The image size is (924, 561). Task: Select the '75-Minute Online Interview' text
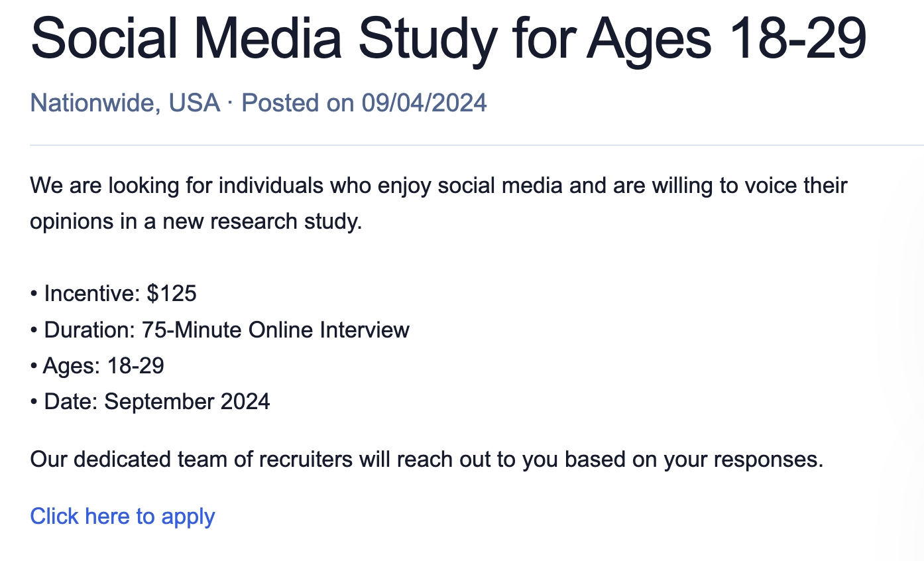[x=276, y=330]
